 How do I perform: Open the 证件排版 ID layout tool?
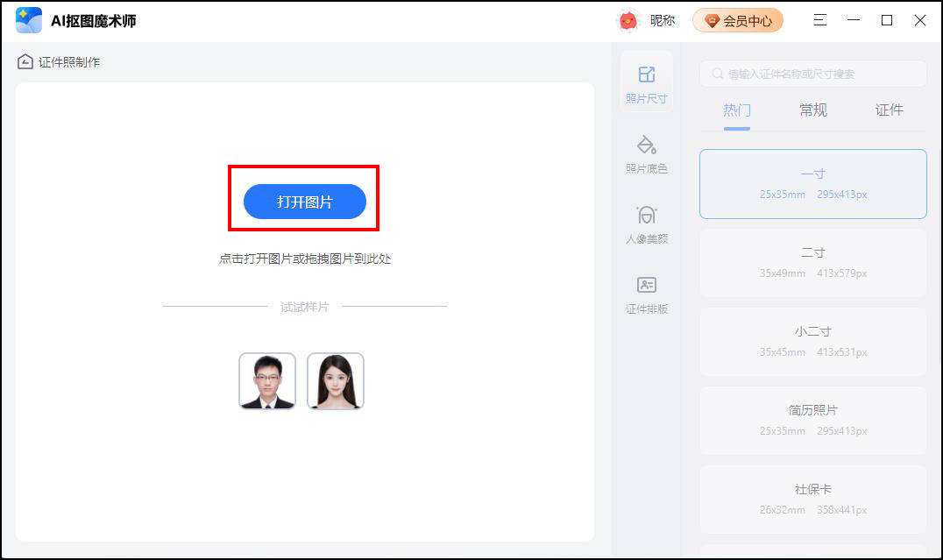tap(647, 294)
